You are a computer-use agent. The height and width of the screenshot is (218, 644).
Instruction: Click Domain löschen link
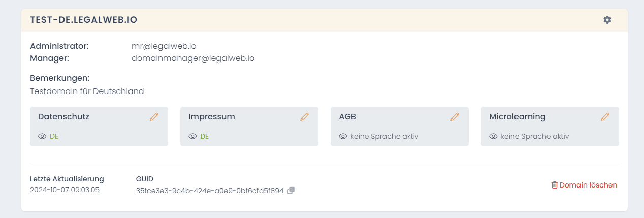click(x=588, y=185)
